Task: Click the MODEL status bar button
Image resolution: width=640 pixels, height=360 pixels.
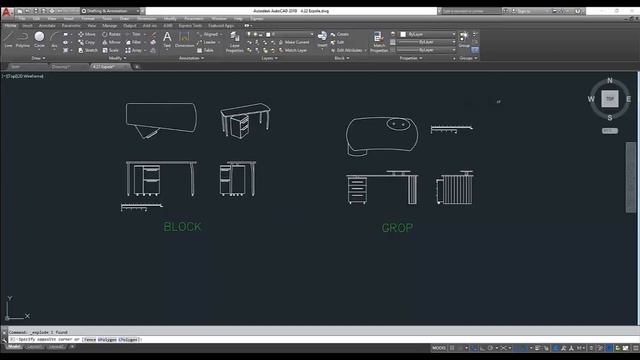Action: tap(439, 348)
